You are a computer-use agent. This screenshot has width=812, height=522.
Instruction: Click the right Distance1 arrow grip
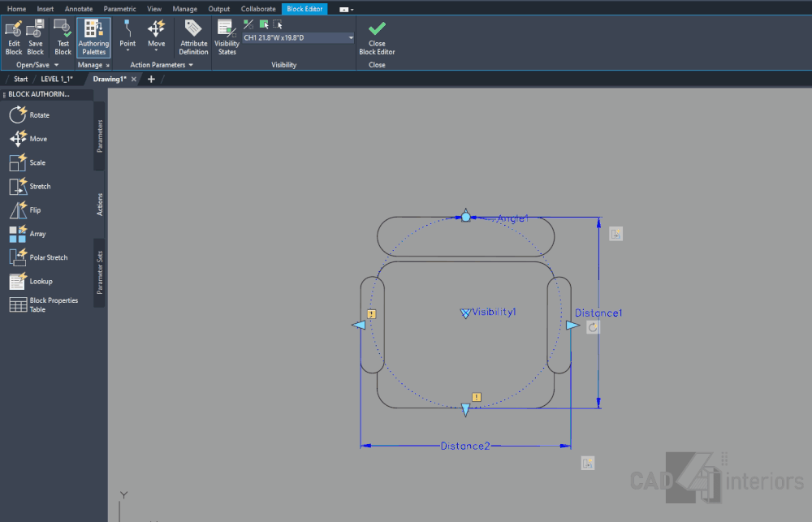(572, 326)
